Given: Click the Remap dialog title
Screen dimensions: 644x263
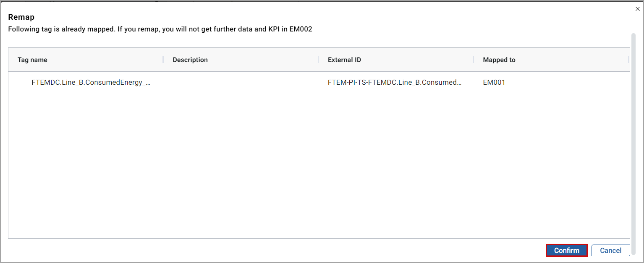Looking at the screenshot, I should pyautogui.click(x=21, y=17).
